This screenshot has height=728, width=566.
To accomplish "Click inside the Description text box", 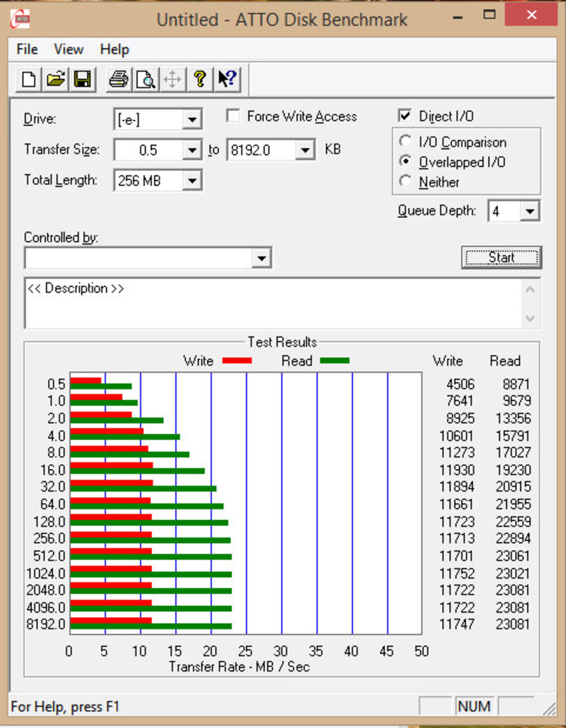I will point(267,305).
